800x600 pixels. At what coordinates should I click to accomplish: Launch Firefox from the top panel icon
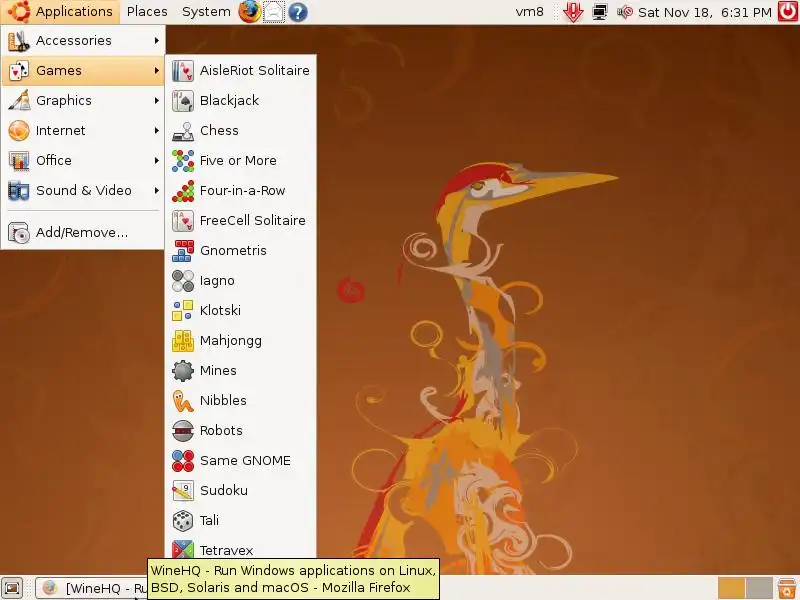[x=249, y=12]
